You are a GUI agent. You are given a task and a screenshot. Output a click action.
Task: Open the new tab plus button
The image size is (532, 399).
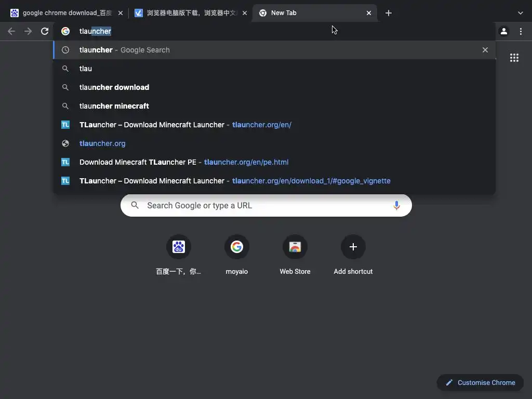[389, 13]
